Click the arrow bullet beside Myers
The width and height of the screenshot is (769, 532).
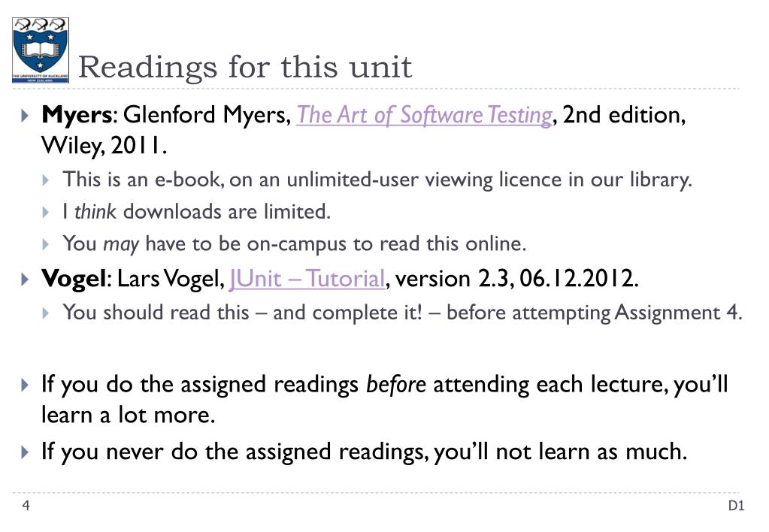pyautogui.click(x=25, y=116)
